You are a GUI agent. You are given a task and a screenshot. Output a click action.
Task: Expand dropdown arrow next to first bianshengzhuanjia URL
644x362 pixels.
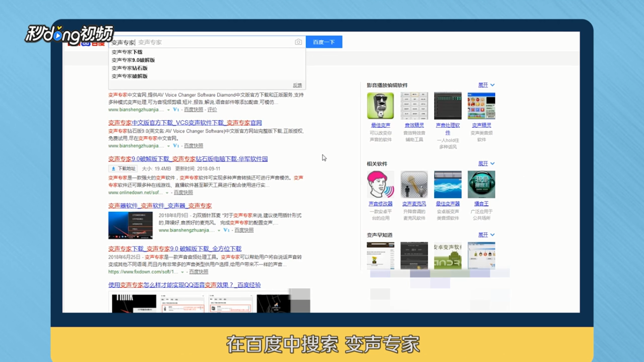(x=168, y=109)
